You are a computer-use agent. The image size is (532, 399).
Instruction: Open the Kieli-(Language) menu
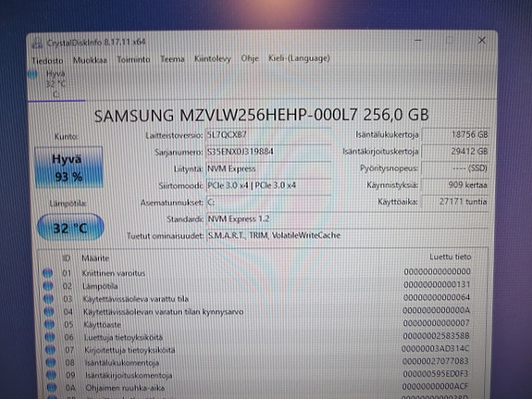coord(299,58)
